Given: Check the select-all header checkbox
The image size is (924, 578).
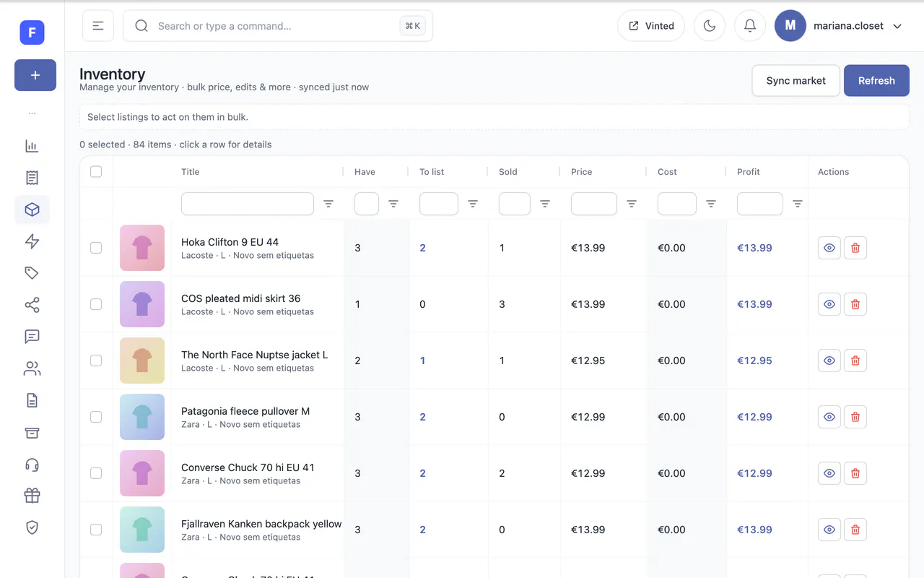Looking at the screenshot, I should click(96, 171).
